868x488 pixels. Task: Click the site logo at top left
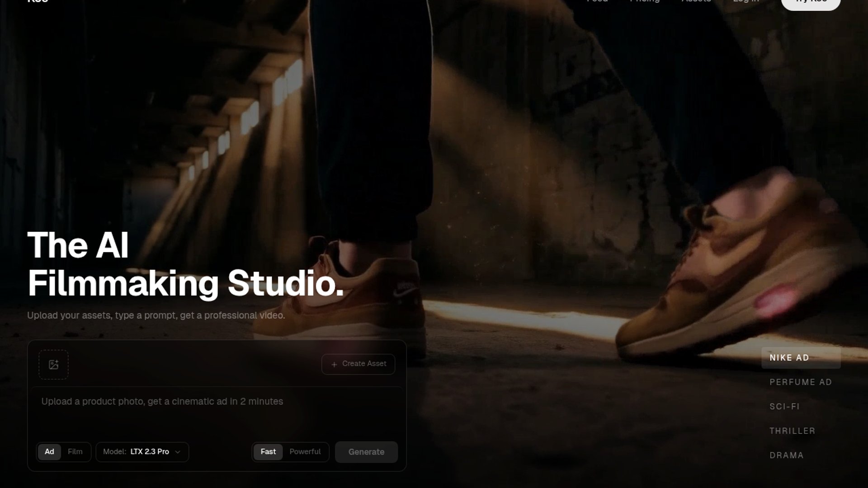coord(38,1)
